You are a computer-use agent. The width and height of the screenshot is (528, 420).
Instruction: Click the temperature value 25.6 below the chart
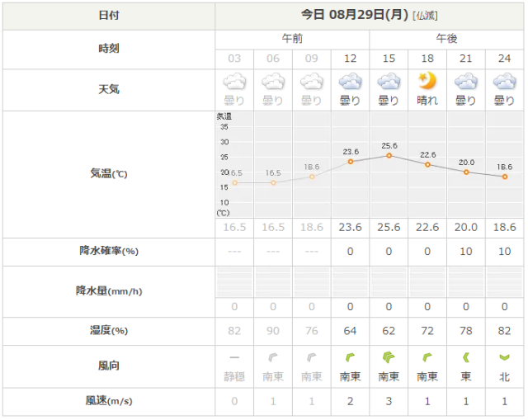[389, 228]
